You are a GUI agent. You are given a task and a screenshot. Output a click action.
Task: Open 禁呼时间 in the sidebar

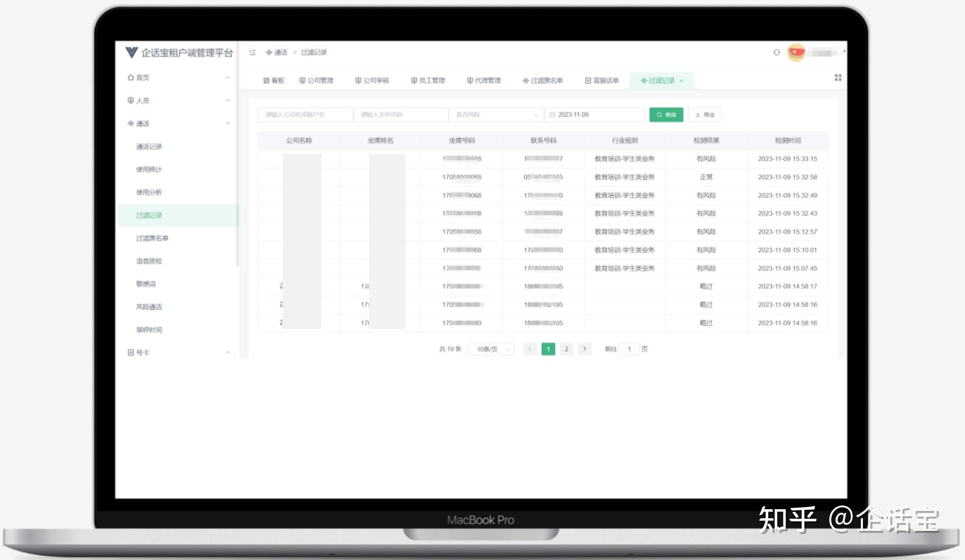tap(149, 329)
